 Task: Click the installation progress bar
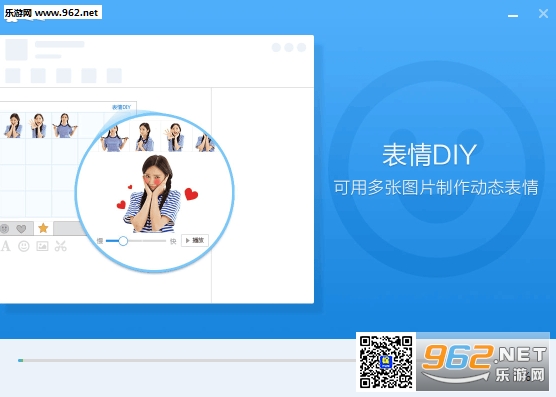187,360
